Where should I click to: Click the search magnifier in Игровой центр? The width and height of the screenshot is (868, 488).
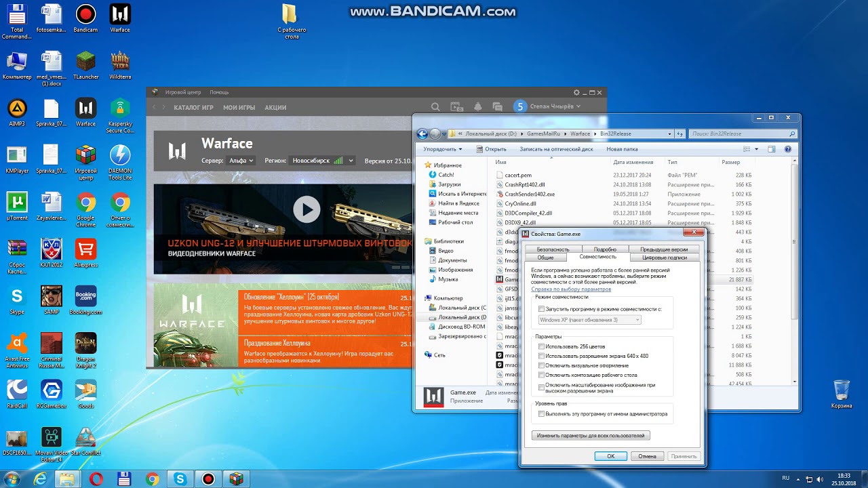(x=435, y=106)
